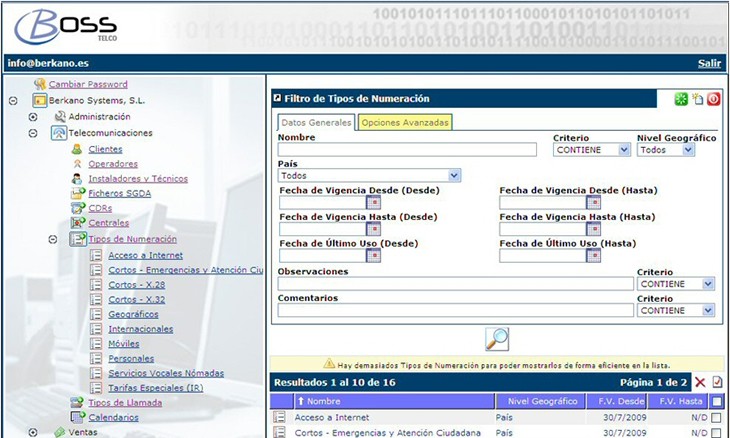The image size is (730, 438).
Task: Open calendar picker for Fecha de Vigencia Desde (Hasta)
Action: point(592,203)
